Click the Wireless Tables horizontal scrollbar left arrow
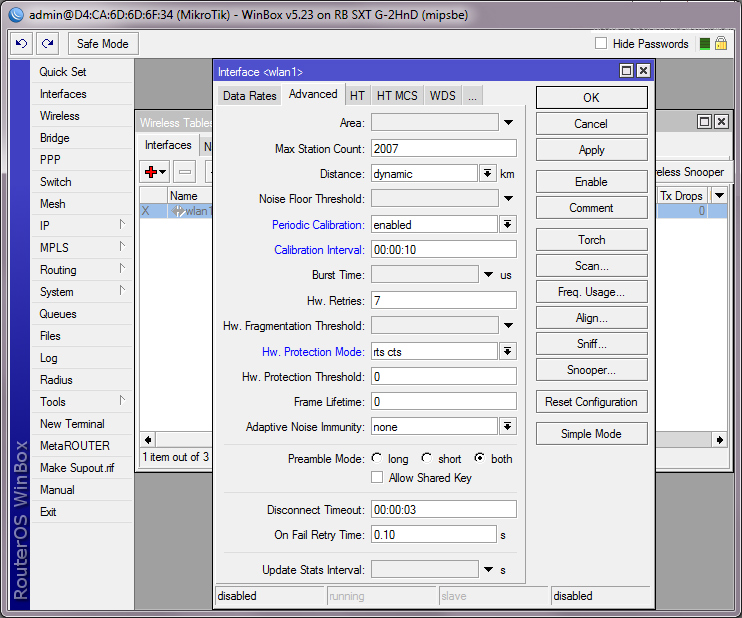This screenshot has height=618, width=742. pos(147,439)
